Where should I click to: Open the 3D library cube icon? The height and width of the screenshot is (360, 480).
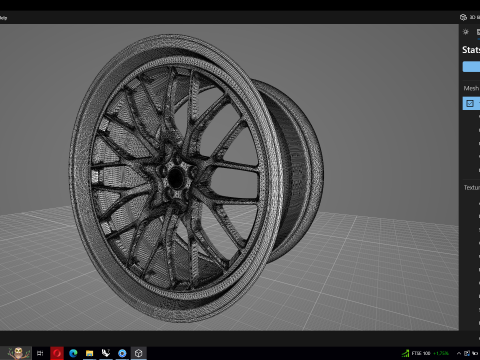click(x=463, y=17)
